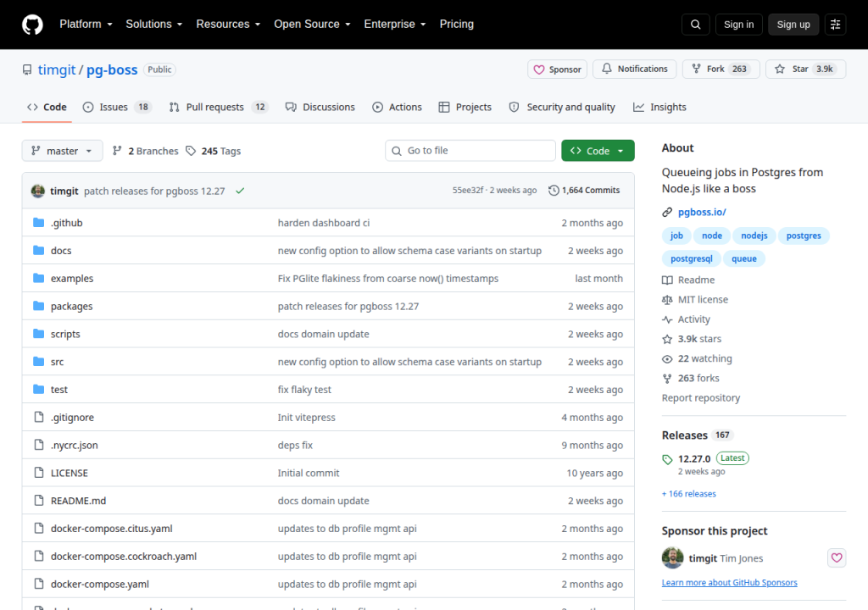Expand the Resources menu
Image resolution: width=868 pixels, height=610 pixels.
pyautogui.click(x=228, y=25)
